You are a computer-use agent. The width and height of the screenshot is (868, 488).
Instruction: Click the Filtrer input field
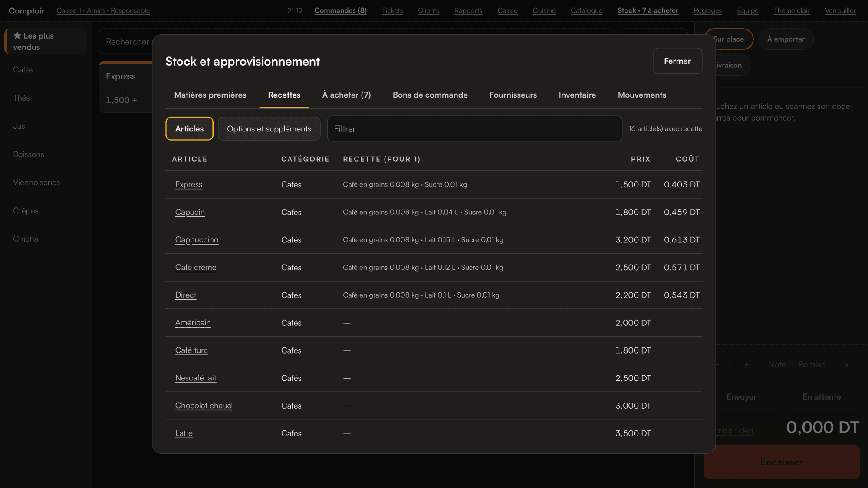coord(474,129)
